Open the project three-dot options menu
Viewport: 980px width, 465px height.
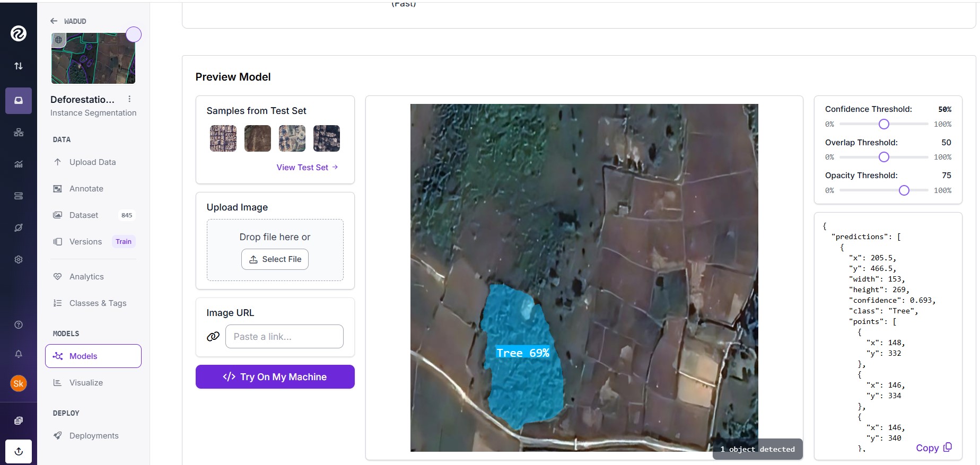(129, 99)
